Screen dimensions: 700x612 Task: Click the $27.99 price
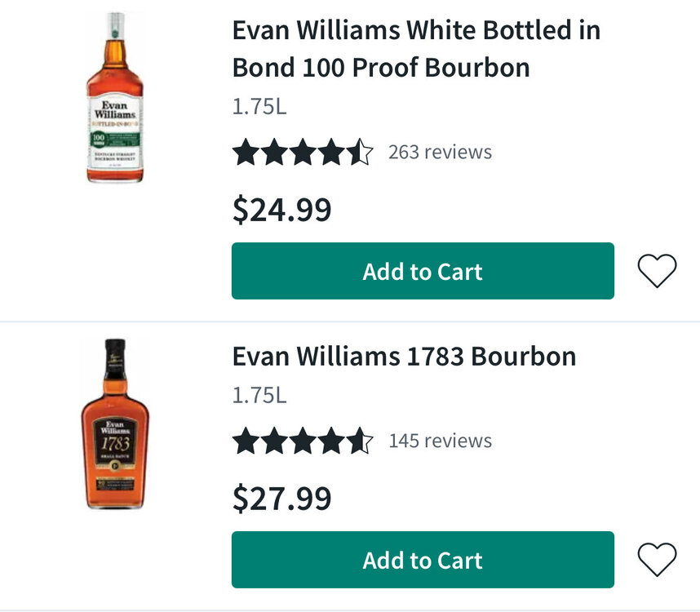[282, 499]
